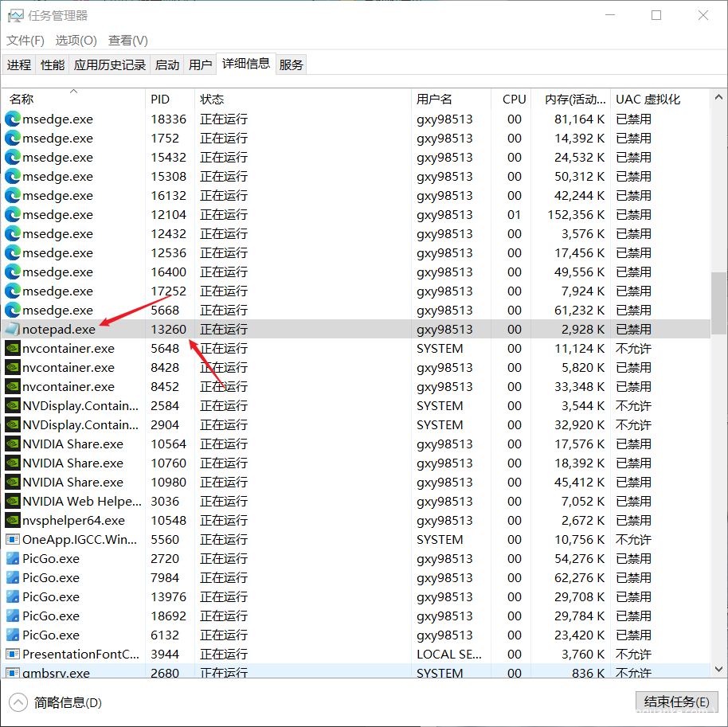
Task: Select the 详细信息 tab
Action: pos(246,63)
